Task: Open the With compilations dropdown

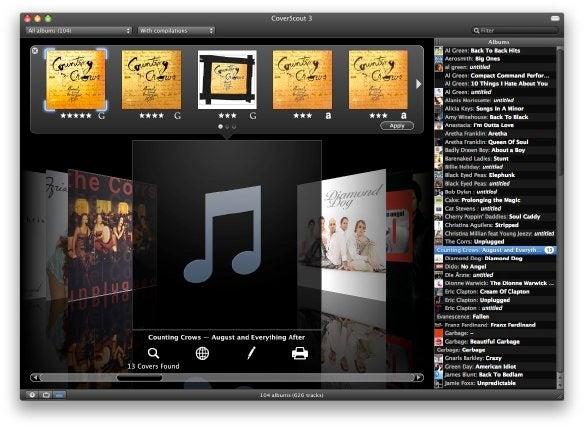Action: [x=176, y=31]
